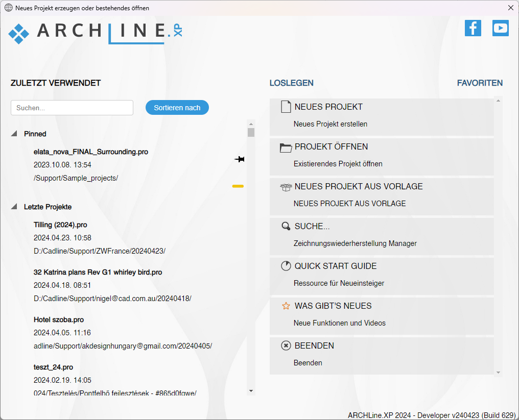
Task: Collapse the Letzte Projekte group
Action: pyautogui.click(x=14, y=207)
